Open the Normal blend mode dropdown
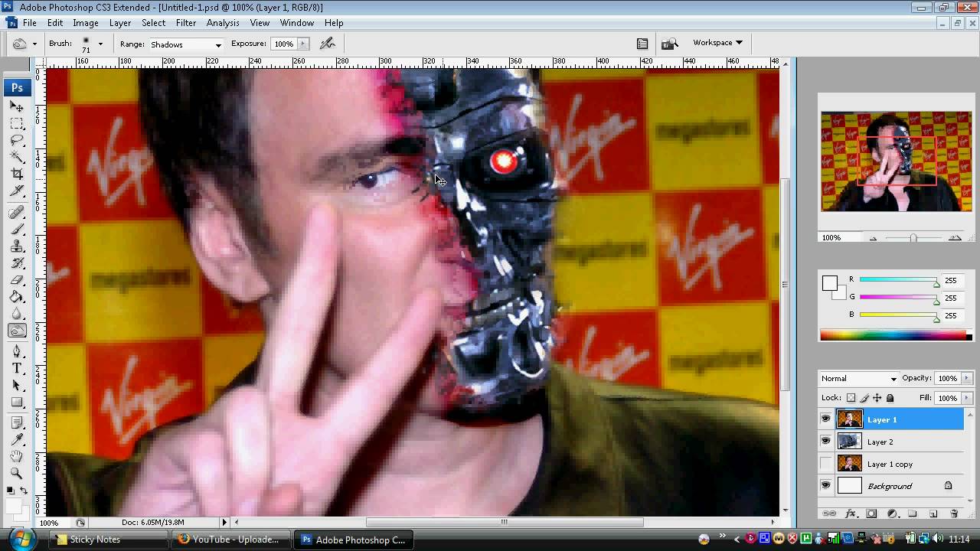This screenshot has height=551, width=980. coord(858,379)
